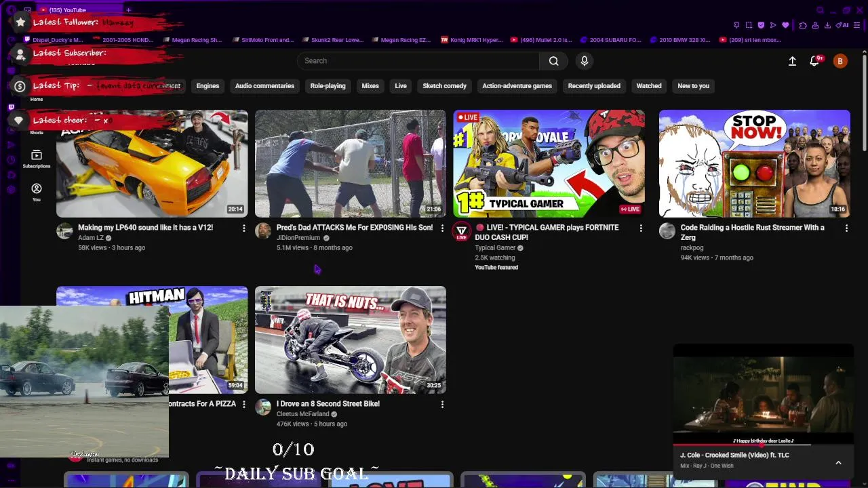The image size is (868, 488).
Task: Select the Sketch comedy chip
Action: pos(444,86)
